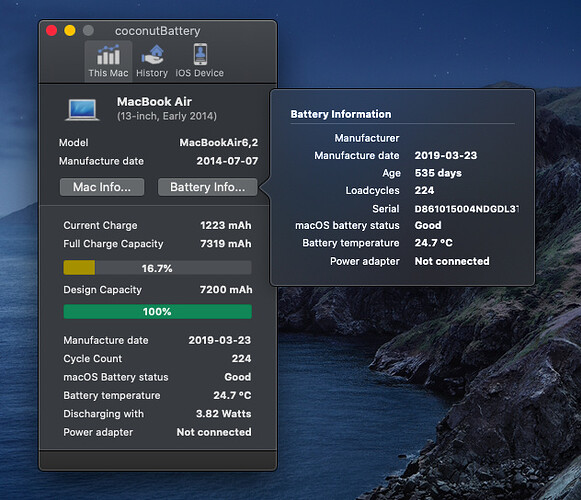Select the iOS Device tab label
Viewport: 581px width, 500px height.
(x=200, y=73)
